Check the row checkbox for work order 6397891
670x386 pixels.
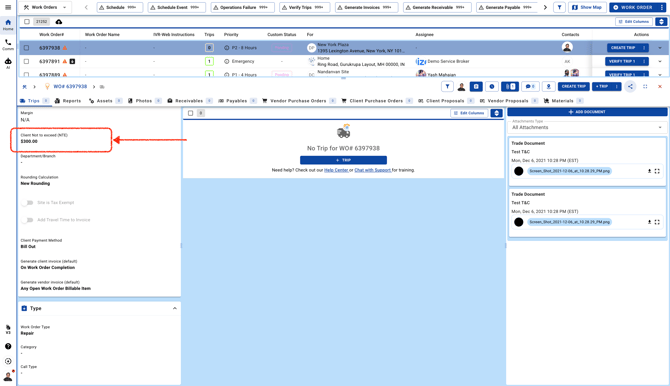[x=26, y=62]
